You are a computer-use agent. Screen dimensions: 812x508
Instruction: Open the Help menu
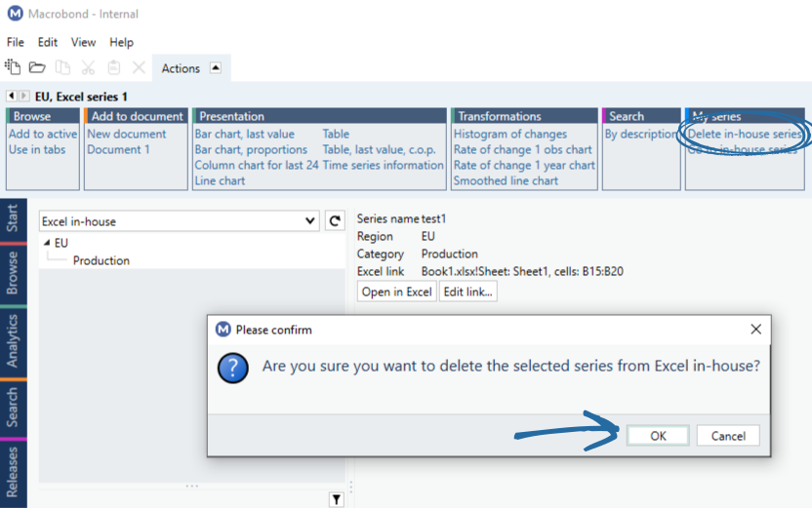[121, 42]
